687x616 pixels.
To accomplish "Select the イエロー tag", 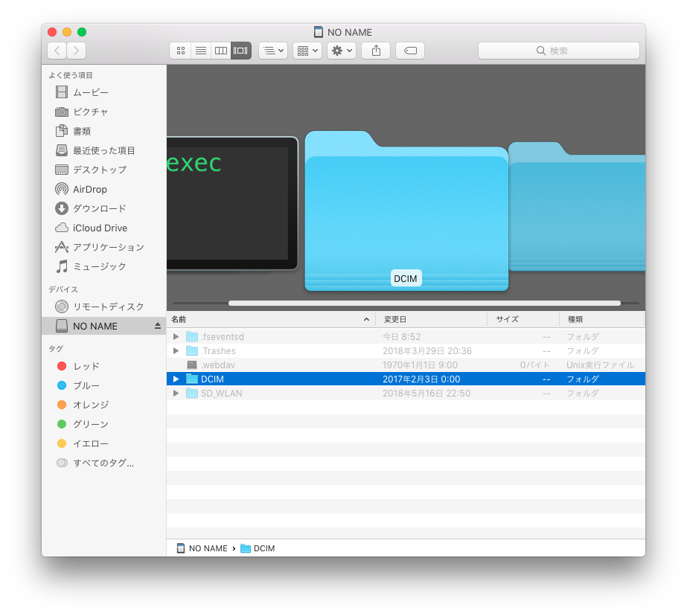I will 103,443.
